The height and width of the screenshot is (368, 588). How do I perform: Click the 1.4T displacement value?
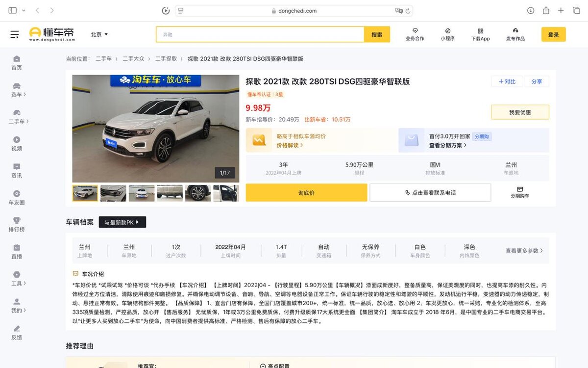coord(281,247)
